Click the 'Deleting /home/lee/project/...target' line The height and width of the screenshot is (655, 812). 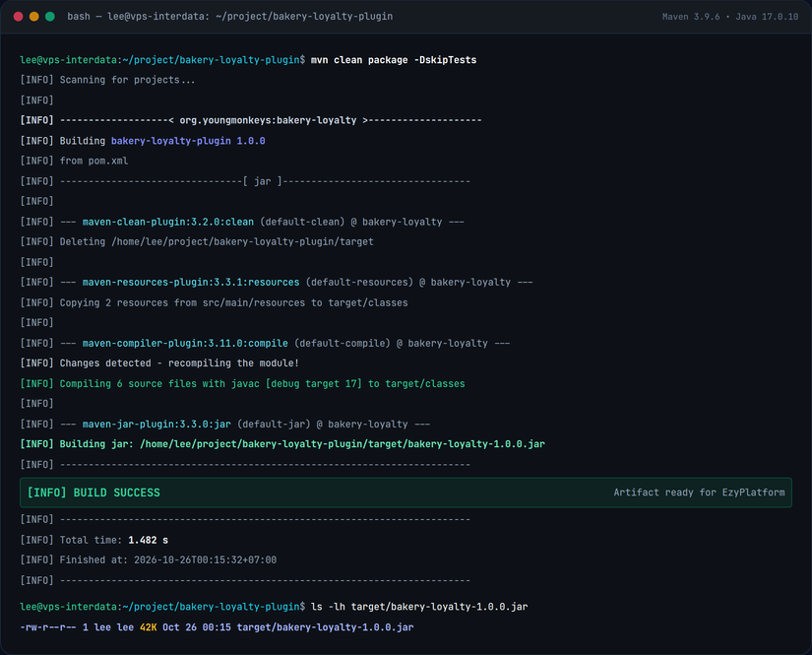(197, 242)
